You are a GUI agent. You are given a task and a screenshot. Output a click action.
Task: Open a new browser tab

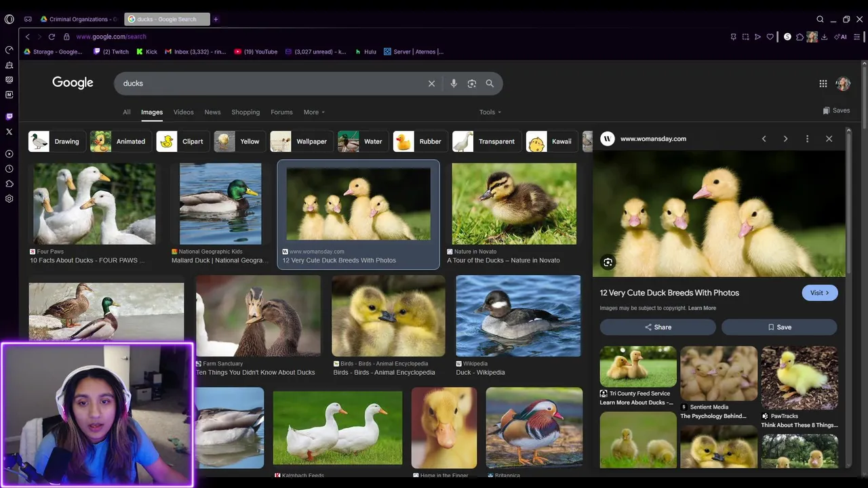(x=216, y=19)
